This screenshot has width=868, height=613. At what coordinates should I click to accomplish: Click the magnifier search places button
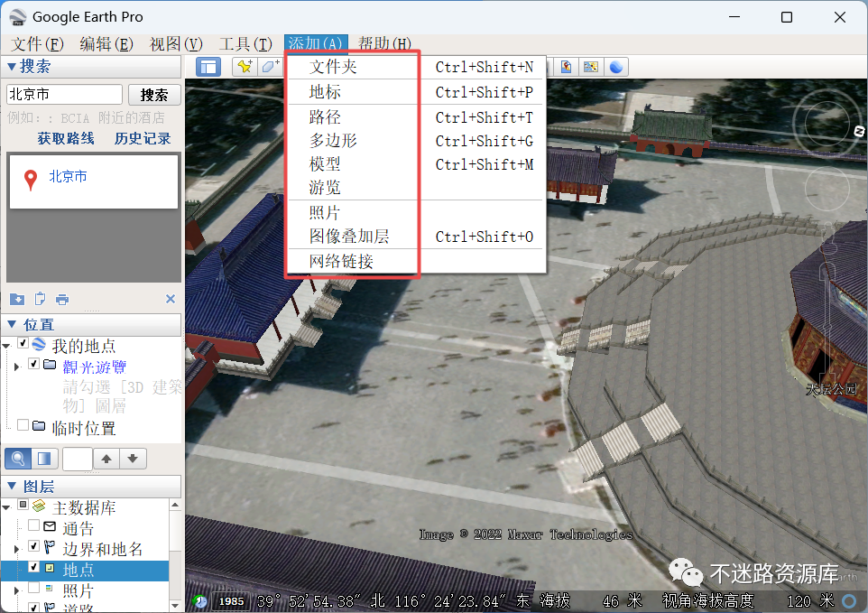(x=18, y=459)
